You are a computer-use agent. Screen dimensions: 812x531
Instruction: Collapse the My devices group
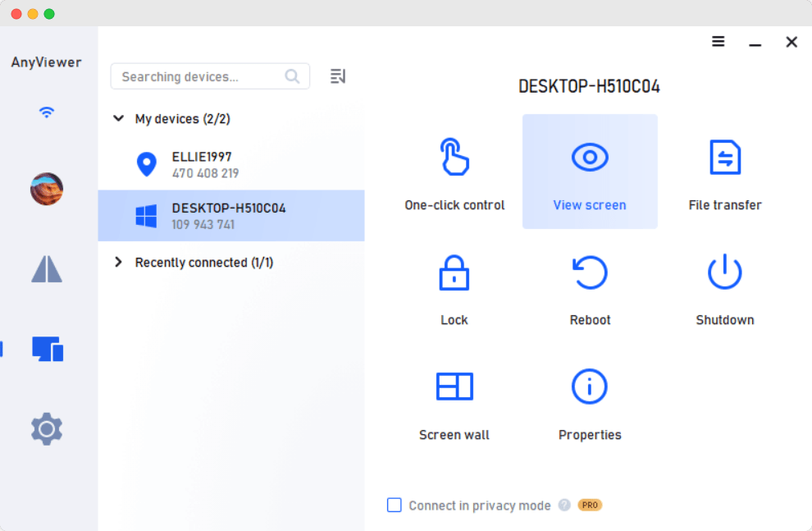point(118,118)
